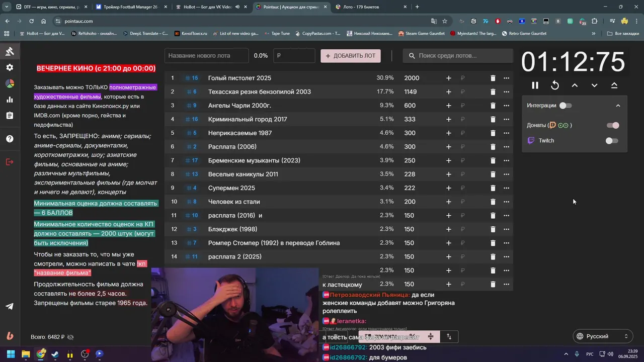644x362 pixels.
Task: Click the Поиск среди лотов search field
Action: [458, 56]
